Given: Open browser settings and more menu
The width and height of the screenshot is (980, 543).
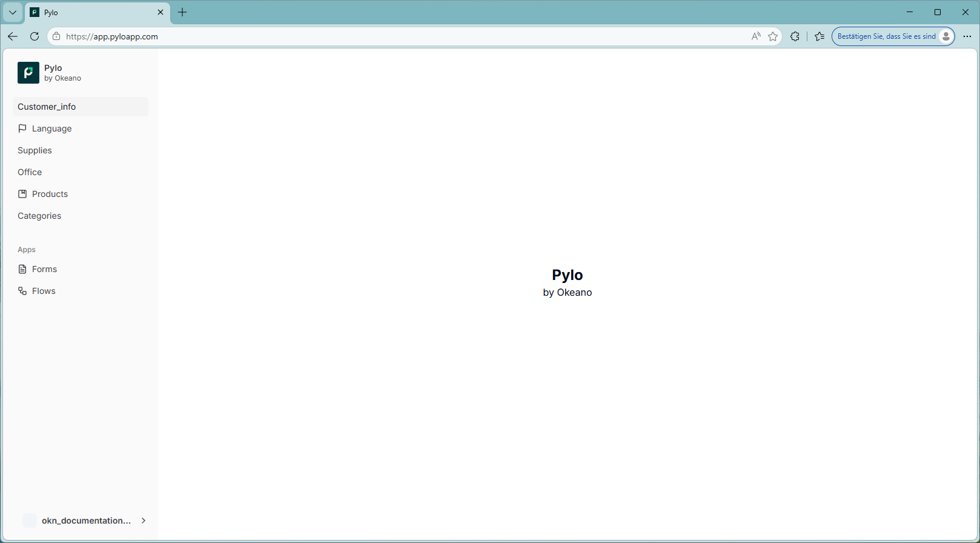Looking at the screenshot, I should 967,36.
